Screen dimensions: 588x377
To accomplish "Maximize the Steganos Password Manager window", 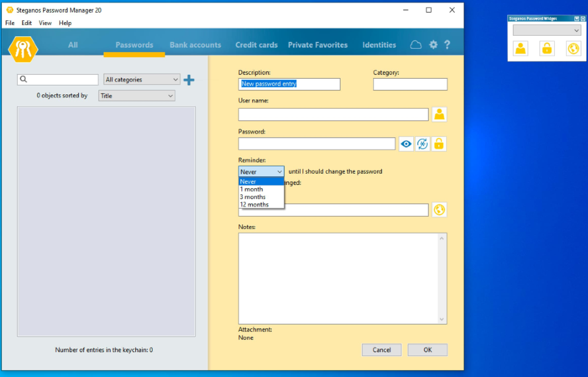I will 429,10.
